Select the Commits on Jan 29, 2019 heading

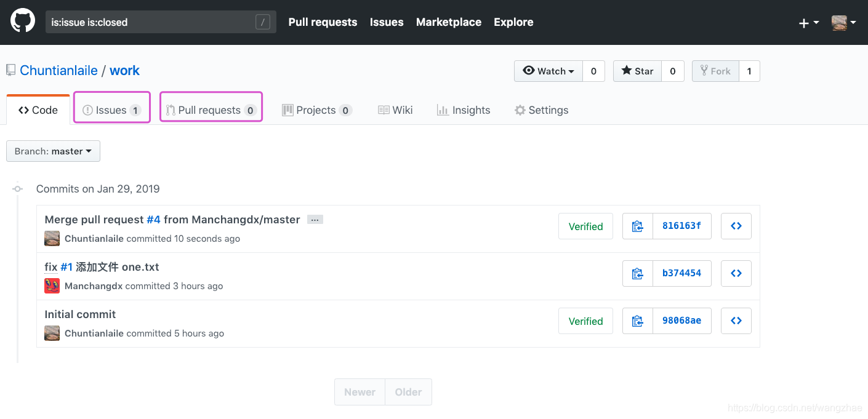[x=98, y=189]
